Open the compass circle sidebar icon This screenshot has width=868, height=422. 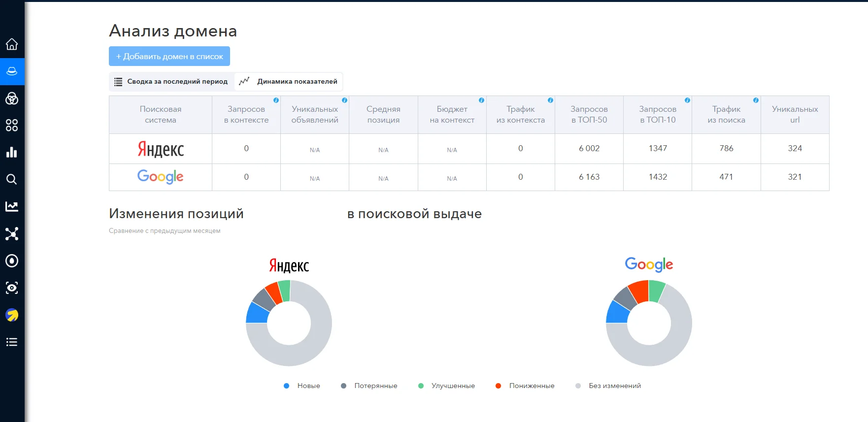click(x=12, y=260)
